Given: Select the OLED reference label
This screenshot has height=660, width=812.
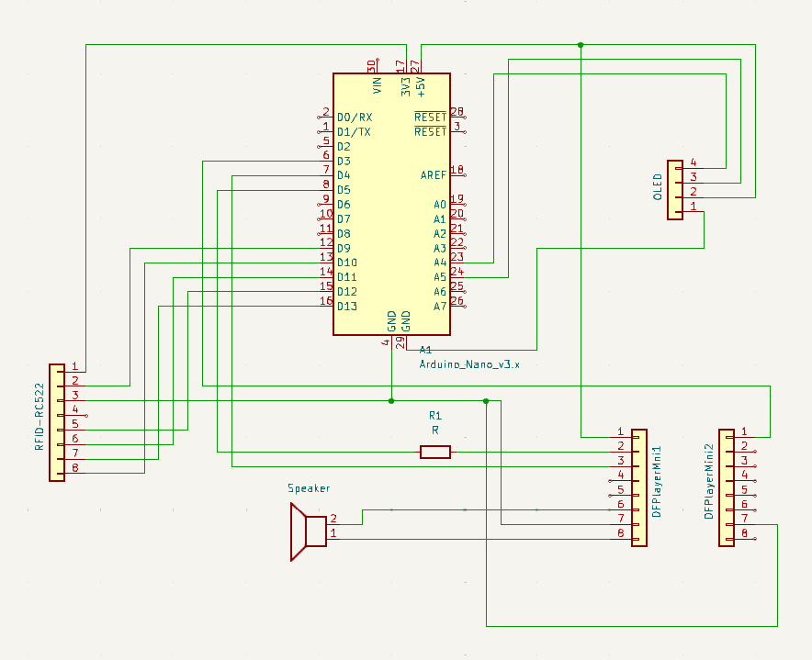Looking at the screenshot, I should click(x=658, y=187).
